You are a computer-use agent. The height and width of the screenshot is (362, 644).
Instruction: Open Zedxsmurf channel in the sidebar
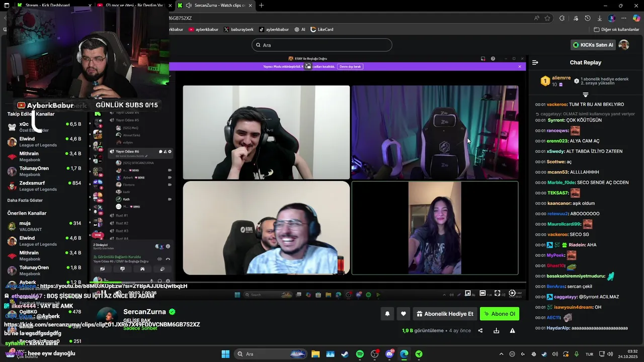point(44,186)
